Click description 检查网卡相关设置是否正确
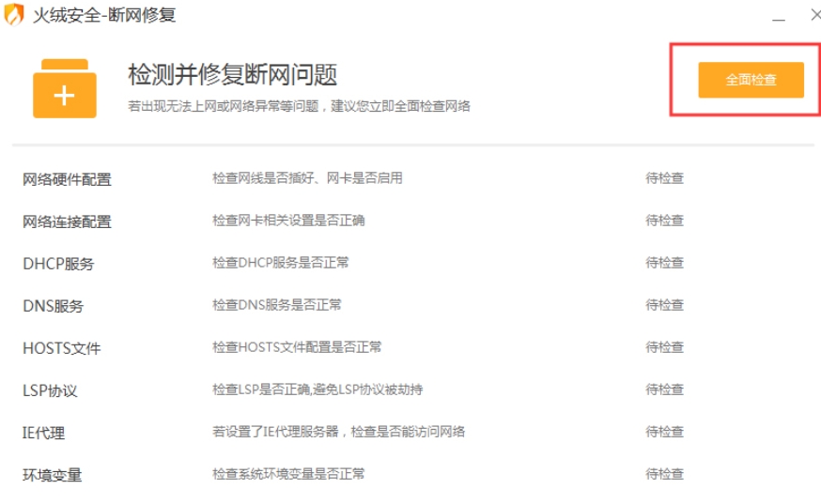 click(288, 221)
